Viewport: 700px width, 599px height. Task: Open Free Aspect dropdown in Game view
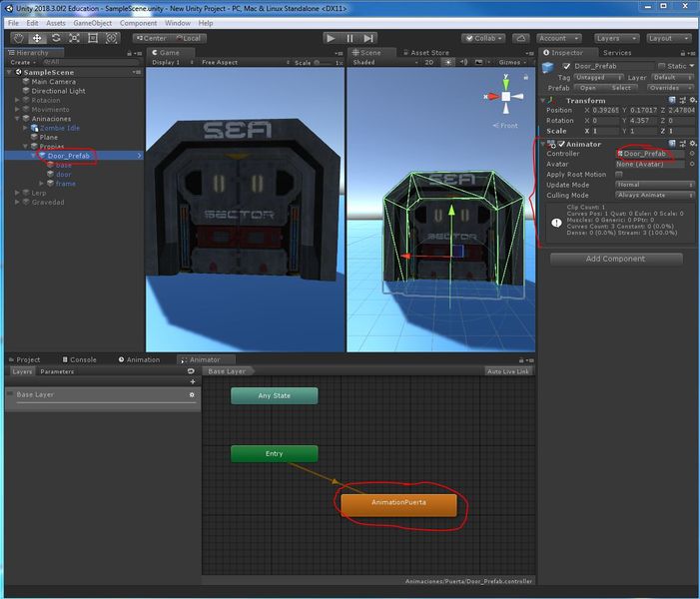(x=246, y=63)
